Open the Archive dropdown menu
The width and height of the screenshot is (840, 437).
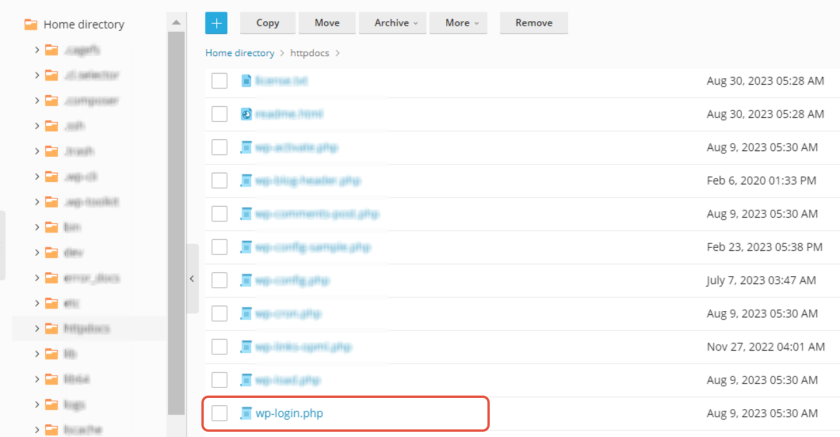393,23
